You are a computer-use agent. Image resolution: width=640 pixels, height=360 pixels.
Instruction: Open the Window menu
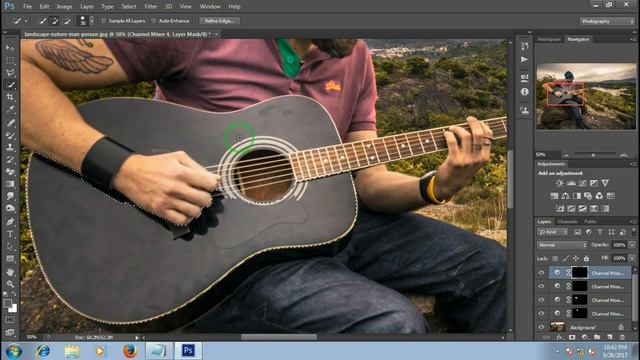[210, 7]
